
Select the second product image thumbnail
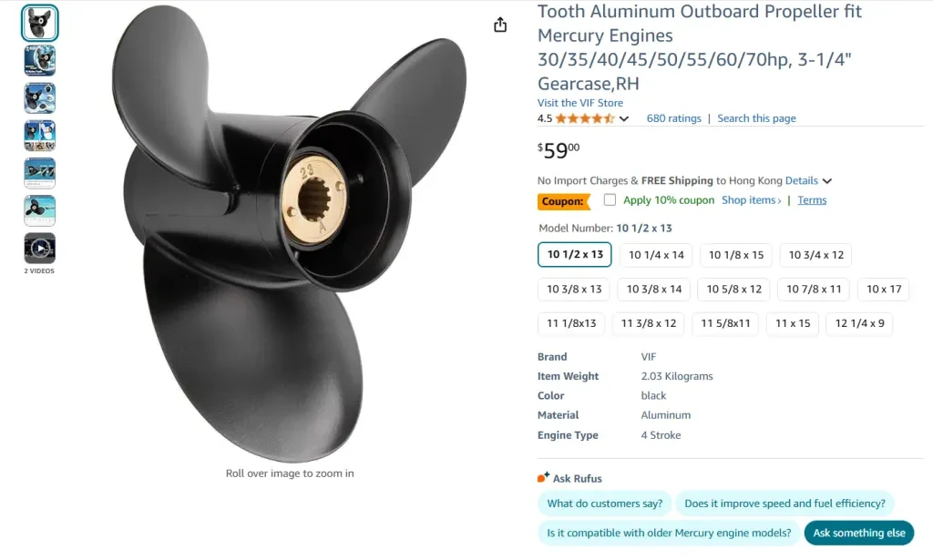pos(39,61)
